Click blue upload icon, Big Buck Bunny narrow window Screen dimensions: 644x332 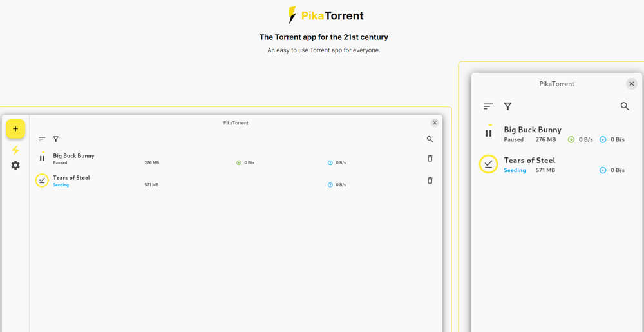(x=603, y=140)
